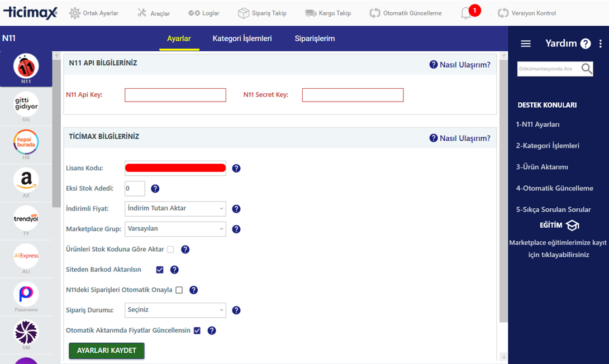609x364 pixels.
Task: Open Otomatik Güncelleme in top bar
Action: 406,13
